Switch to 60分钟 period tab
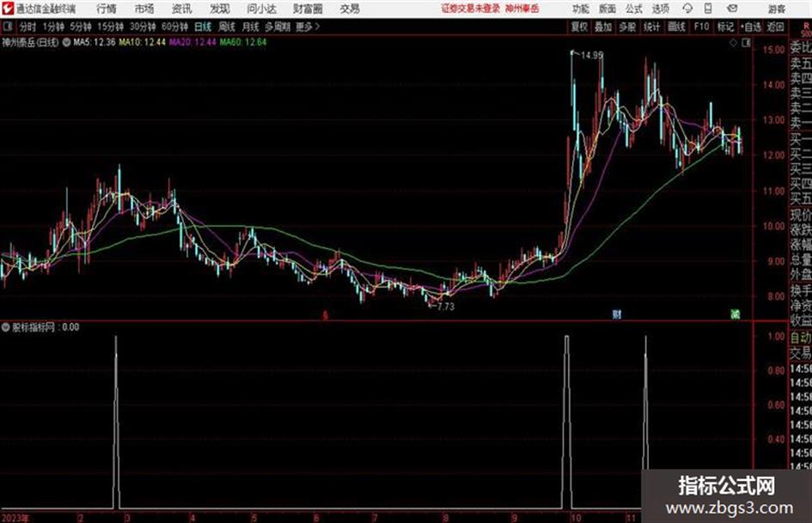The width and height of the screenshot is (812, 523). click(175, 27)
